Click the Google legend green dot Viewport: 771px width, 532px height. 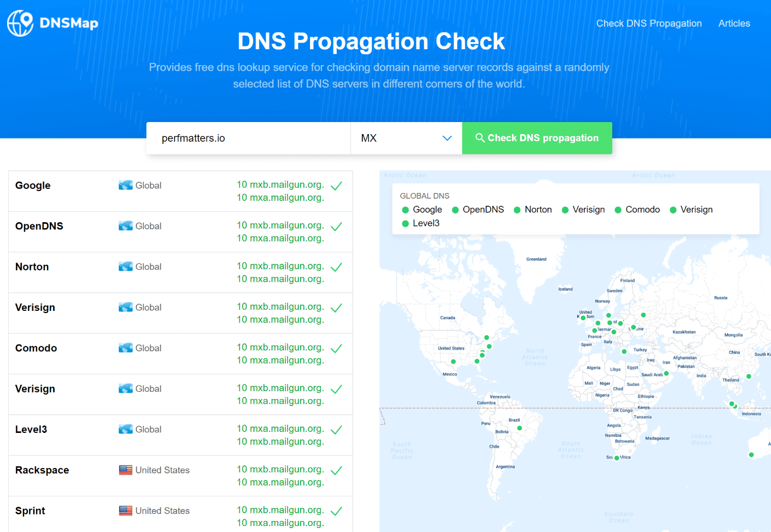coord(405,210)
